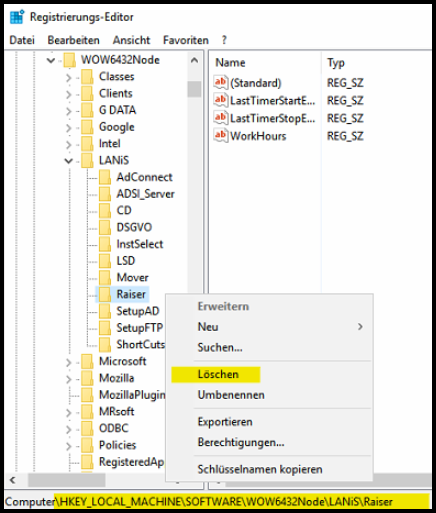Screen dimensions: 436x513
Task: Open the Favoriten menu
Action: tap(186, 40)
